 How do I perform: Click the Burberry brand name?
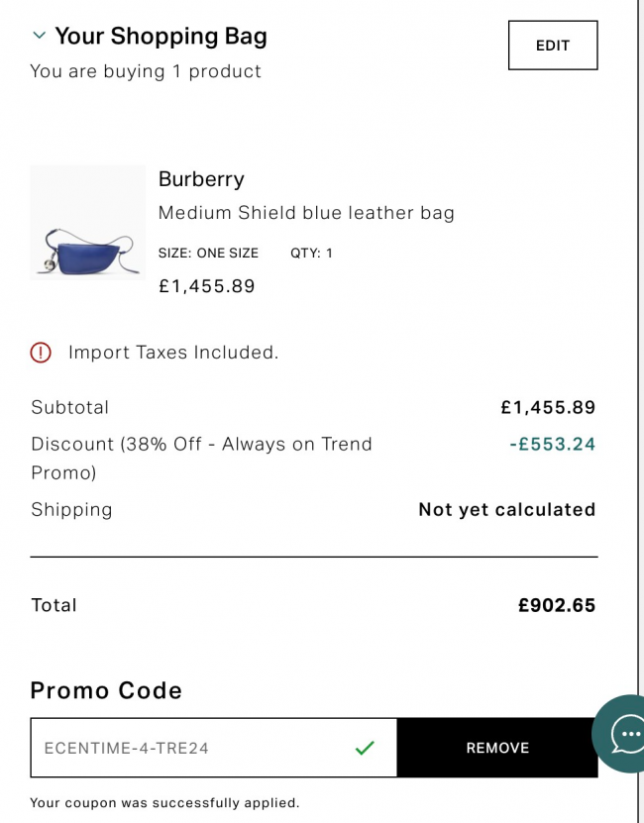coord(201,179)
